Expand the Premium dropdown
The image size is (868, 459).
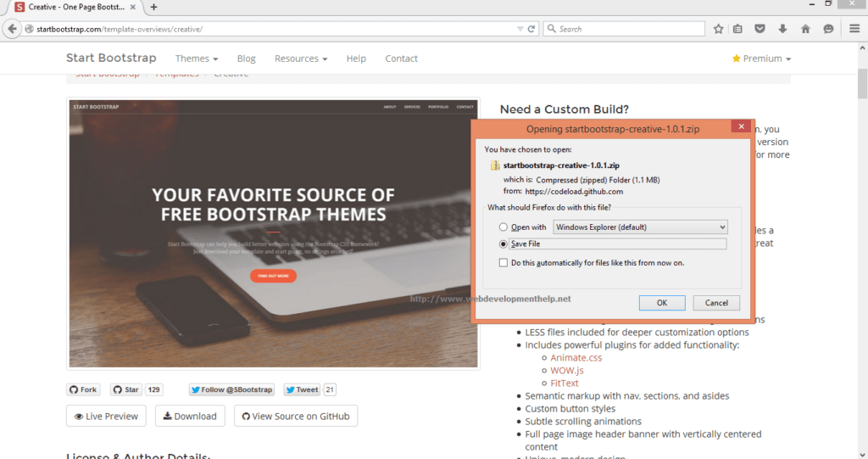point(762,59)
